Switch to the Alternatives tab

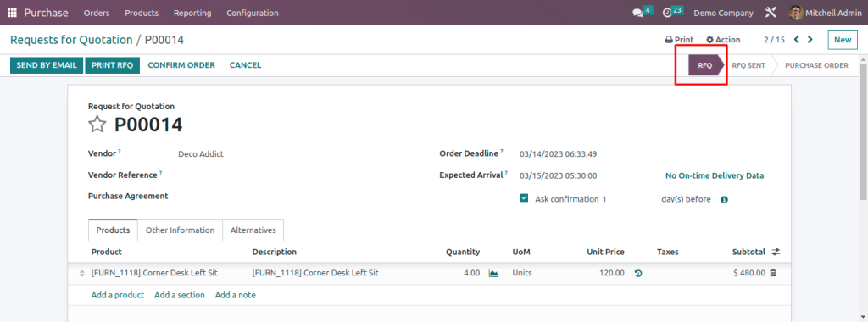[x=253, y=230]
